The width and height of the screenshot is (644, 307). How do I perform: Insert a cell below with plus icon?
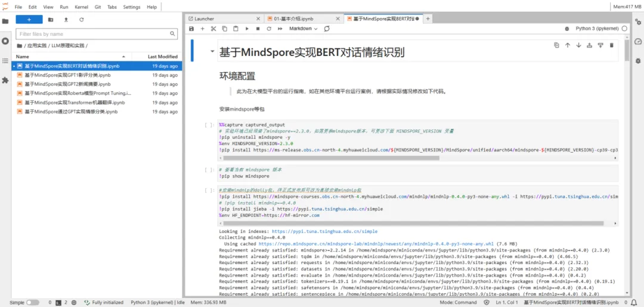click(x=202, y=29)
